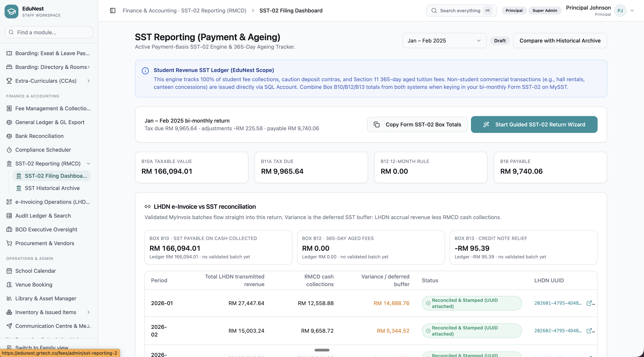Click Compare with Historical Archive button
Image resolution: width=644 pixels, height=357 pixels.
click(560, 40)
